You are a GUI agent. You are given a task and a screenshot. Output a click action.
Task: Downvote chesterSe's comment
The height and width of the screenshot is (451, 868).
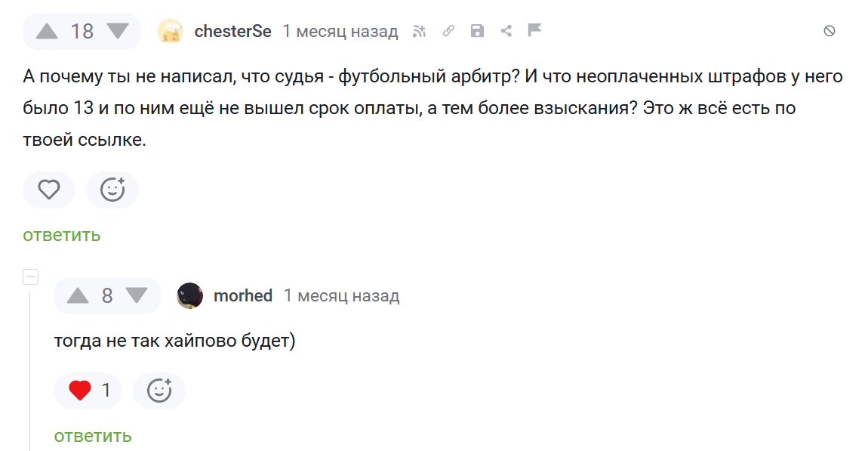click(x=118, y=31)
